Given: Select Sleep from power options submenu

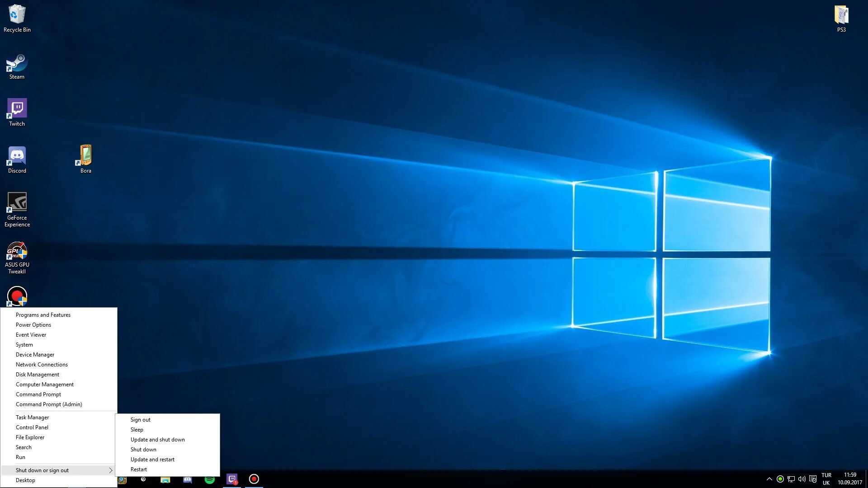Looking at the screenshot, I should coord(137,429).
